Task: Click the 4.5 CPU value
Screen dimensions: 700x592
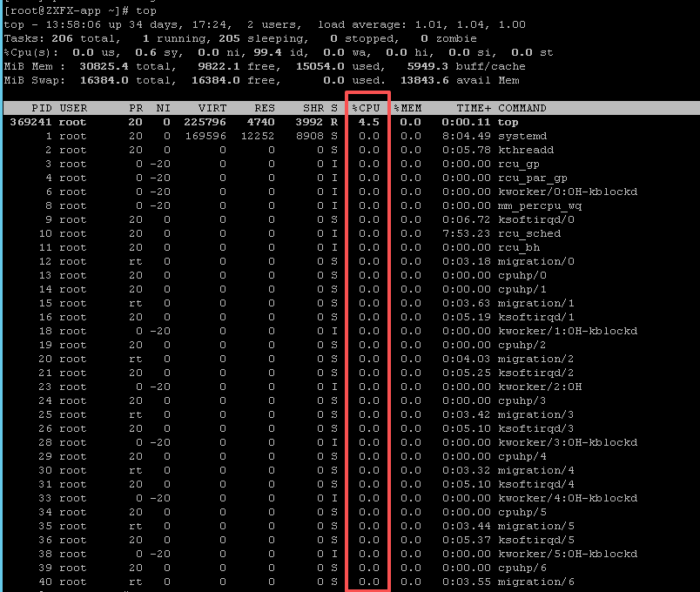Action: pos(369,122)
